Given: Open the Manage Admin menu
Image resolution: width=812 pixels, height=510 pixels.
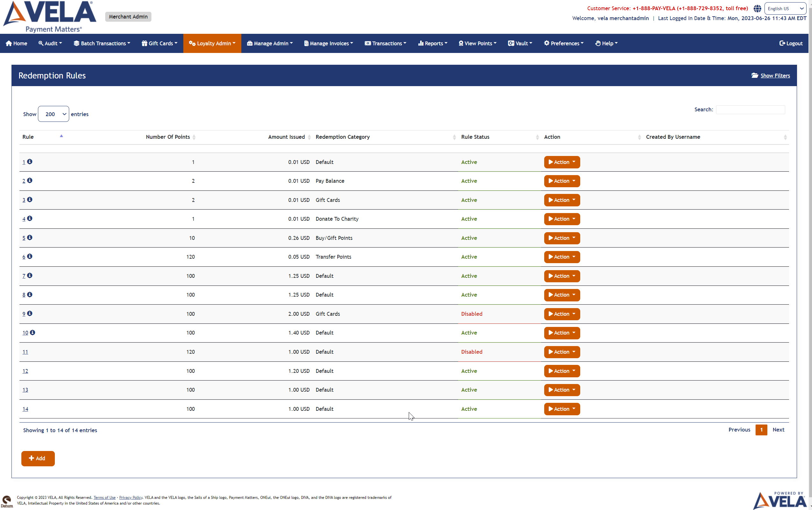Looking at the screenshot, I should point(270,43).
